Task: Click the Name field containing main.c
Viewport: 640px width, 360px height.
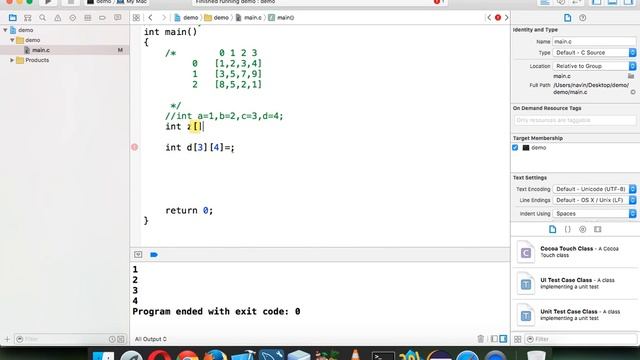Action: 594,42
